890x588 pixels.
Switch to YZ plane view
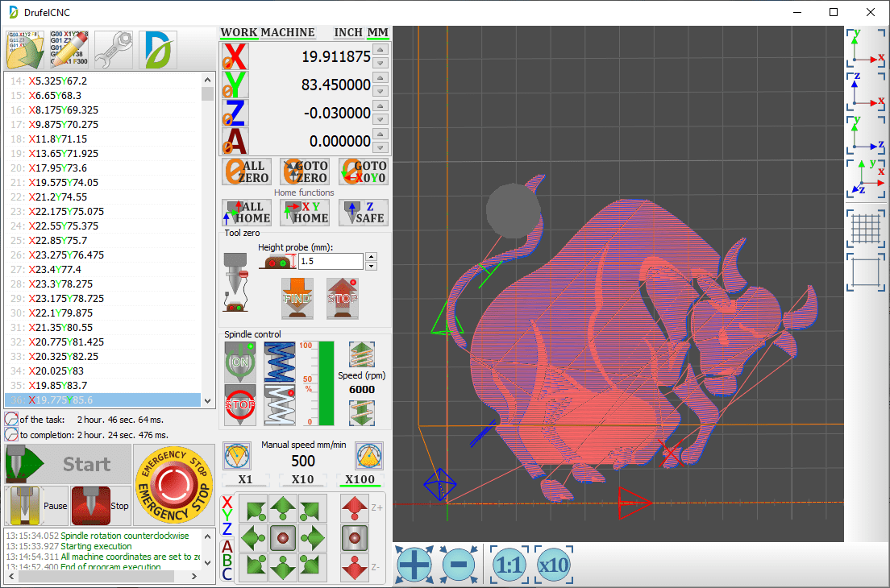[x=866, y=135]
